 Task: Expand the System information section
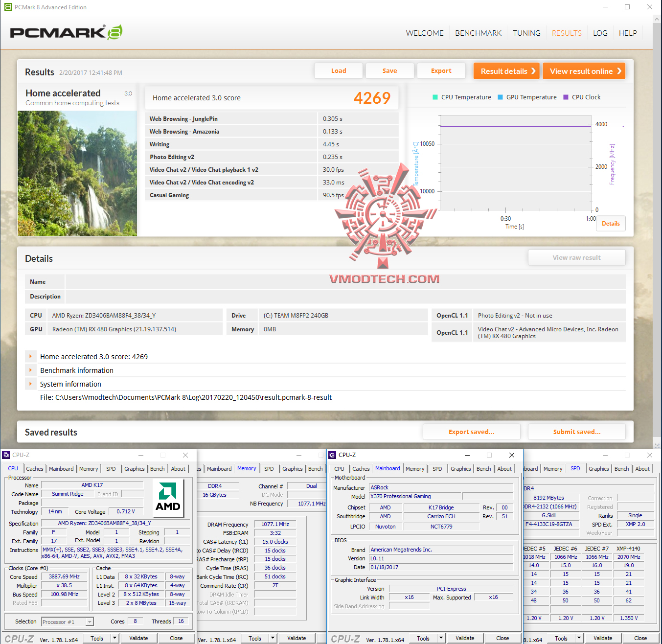30,384
